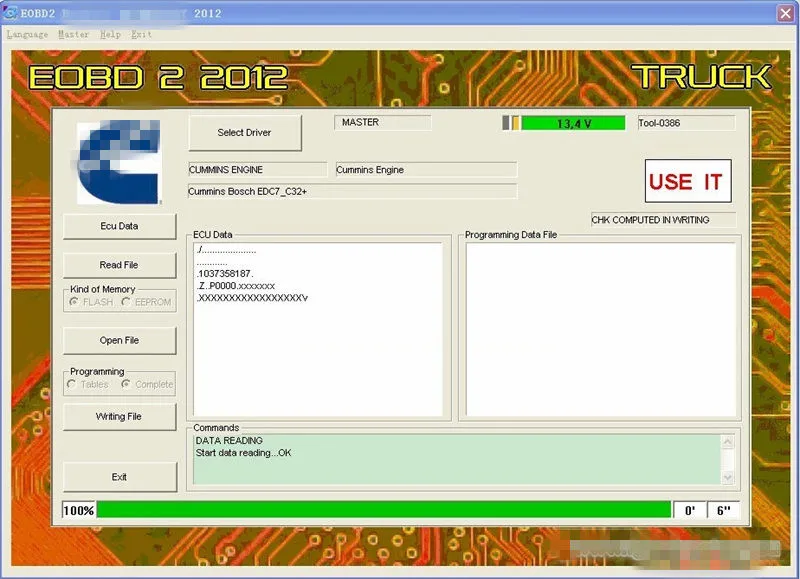Click the Exit menu item

point(141,35)
